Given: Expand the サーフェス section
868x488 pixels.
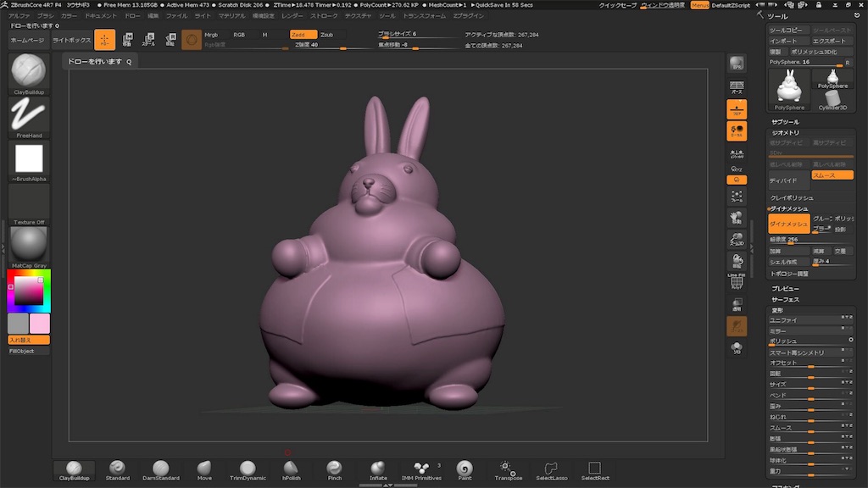Looking at the screenshot, I should (785, 300).
